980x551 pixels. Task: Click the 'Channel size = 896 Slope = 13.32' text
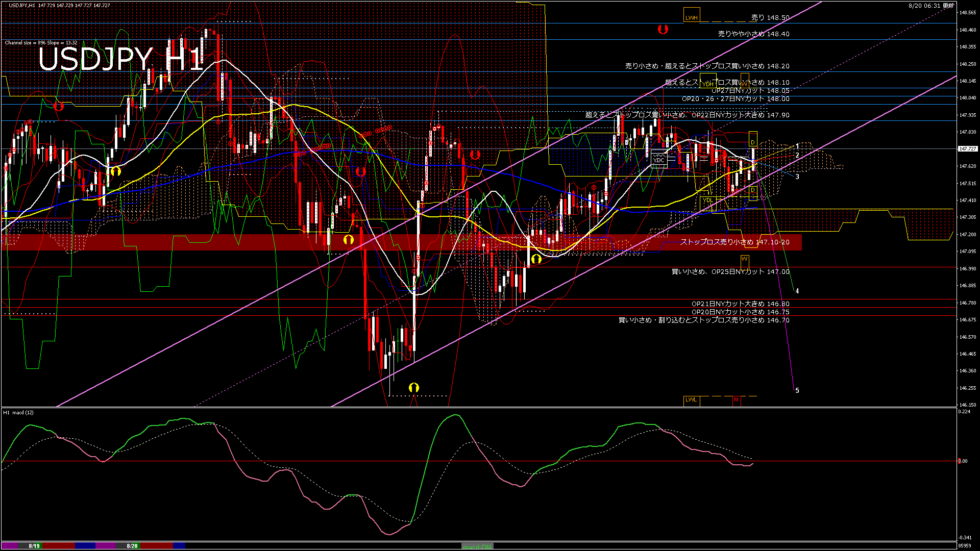41,43
